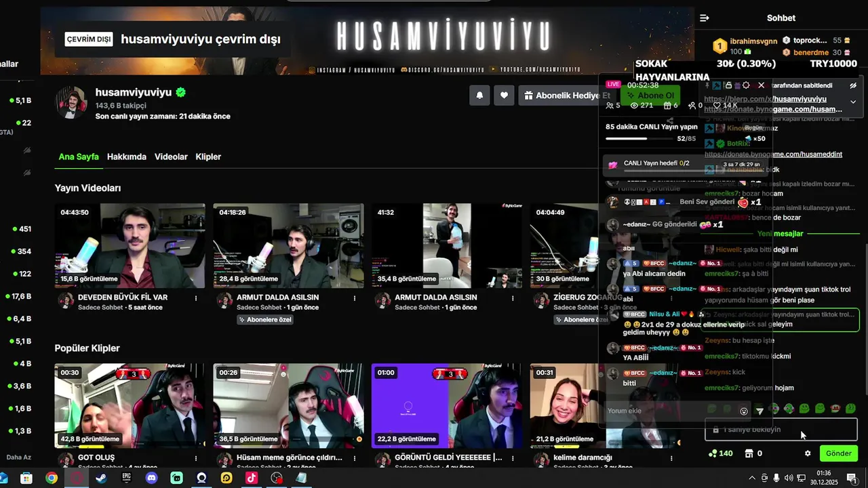This screenshot has width=868, height=488.
Task: Open options menu for DEVEDEN BÜYÜK FİL VAR
Action: [x=196, y=298]
